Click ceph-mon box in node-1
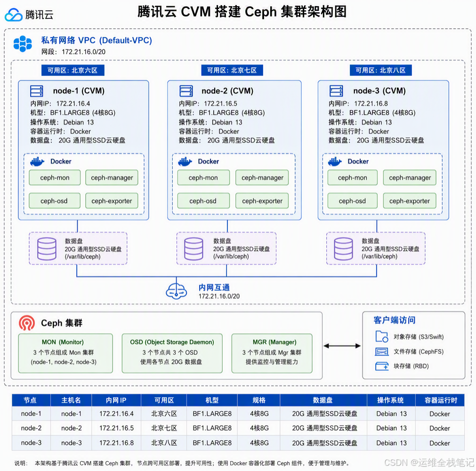This screenshot has width=476, height=471. (55, 177)
